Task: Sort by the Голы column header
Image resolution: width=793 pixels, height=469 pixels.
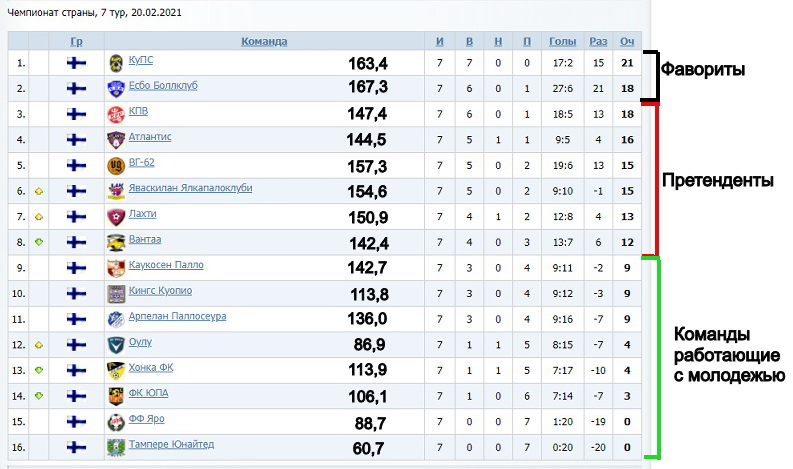Action: [562, 41]
